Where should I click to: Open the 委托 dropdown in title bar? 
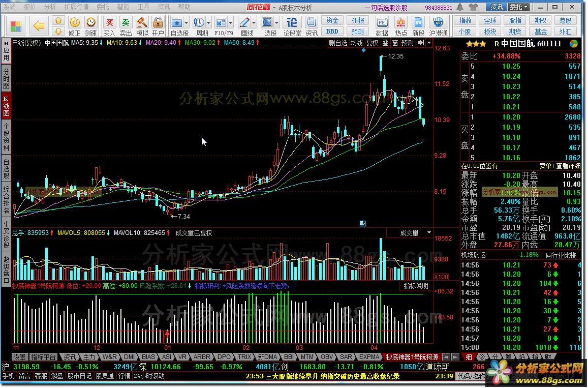519,7
